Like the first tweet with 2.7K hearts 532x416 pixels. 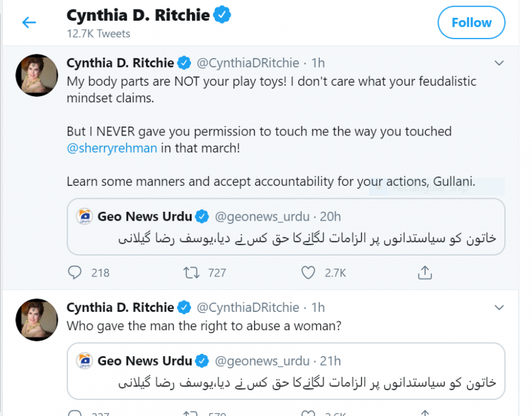[308, 273]
